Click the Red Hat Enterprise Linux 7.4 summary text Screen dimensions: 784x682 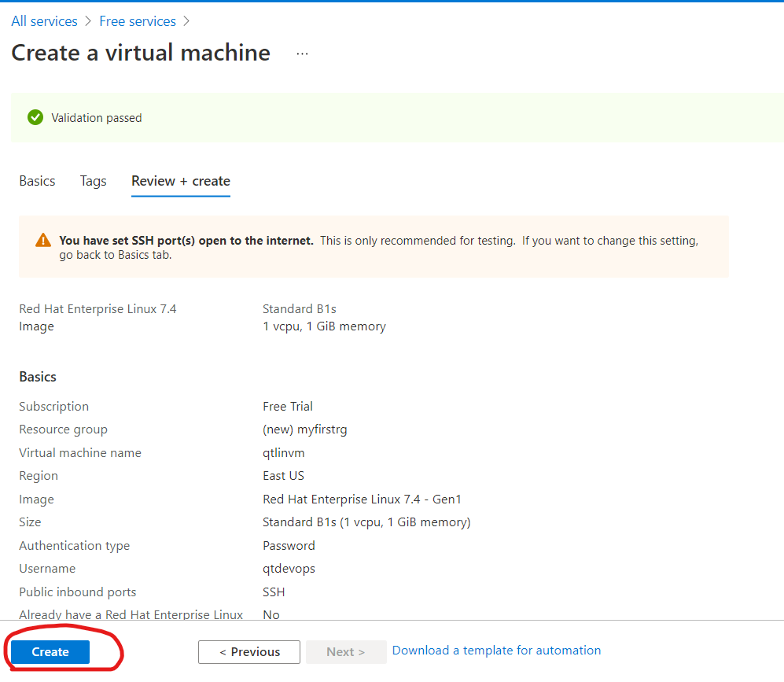(98, 309)
